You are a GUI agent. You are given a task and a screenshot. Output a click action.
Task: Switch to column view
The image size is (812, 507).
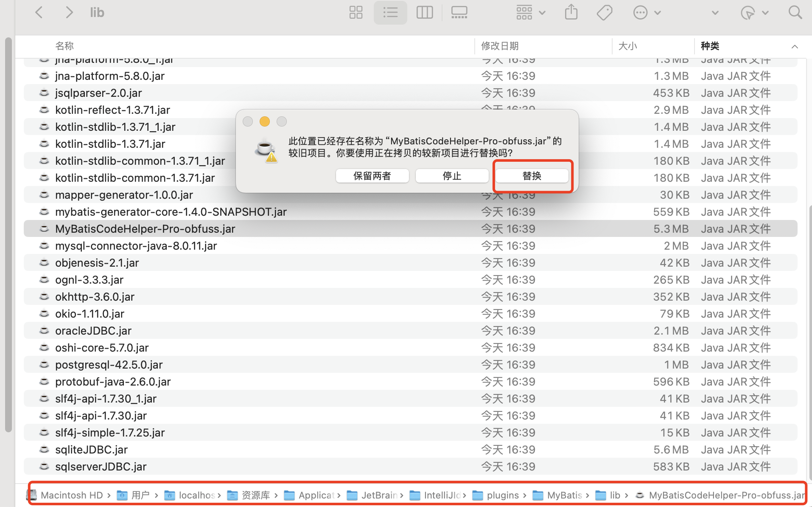point(425,12)
